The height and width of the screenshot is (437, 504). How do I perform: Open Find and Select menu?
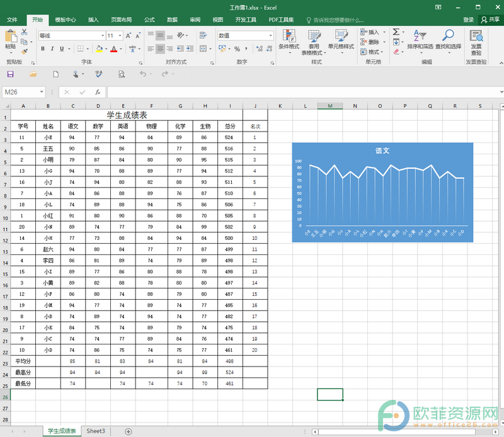pyautogui.click(x=448, y=41)
